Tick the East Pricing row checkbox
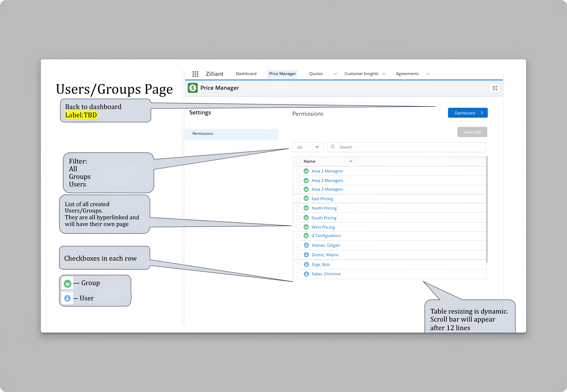 coord(298,200)
